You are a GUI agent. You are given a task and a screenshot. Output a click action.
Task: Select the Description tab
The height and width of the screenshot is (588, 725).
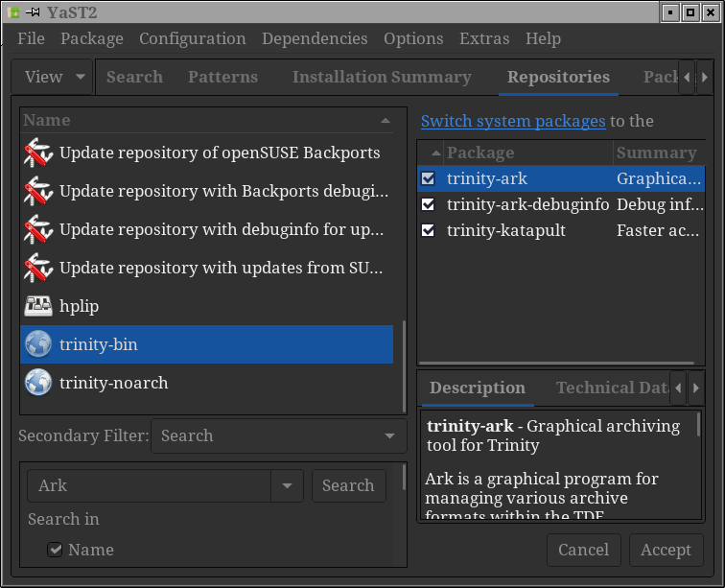click(x=478, y=388)
